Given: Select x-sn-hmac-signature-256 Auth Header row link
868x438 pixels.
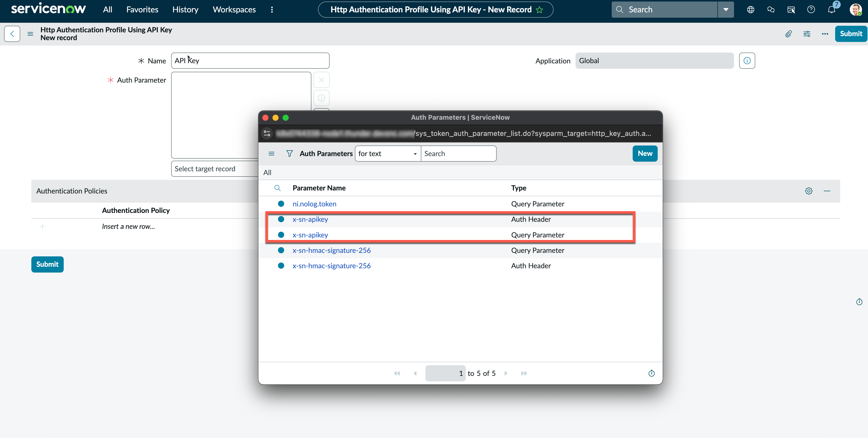Looking at the screenshot, I should click(332, 266).
